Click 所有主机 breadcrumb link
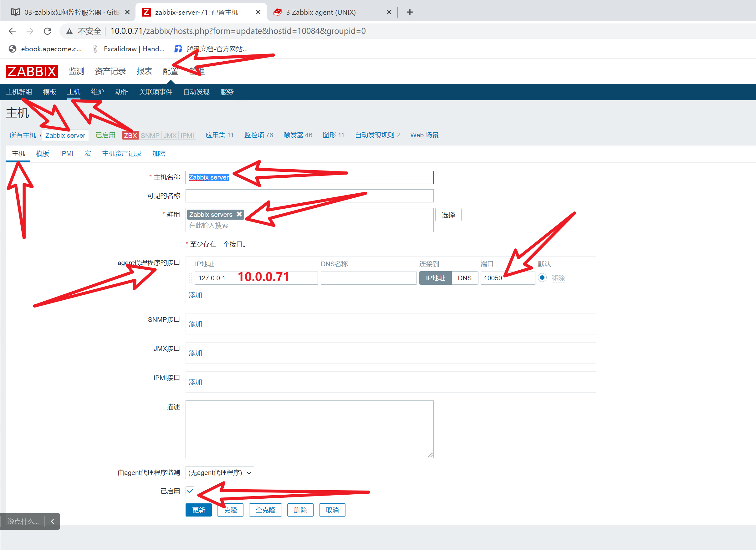The width and height of the screenshot is (756, 550). (x=23, y=135)
